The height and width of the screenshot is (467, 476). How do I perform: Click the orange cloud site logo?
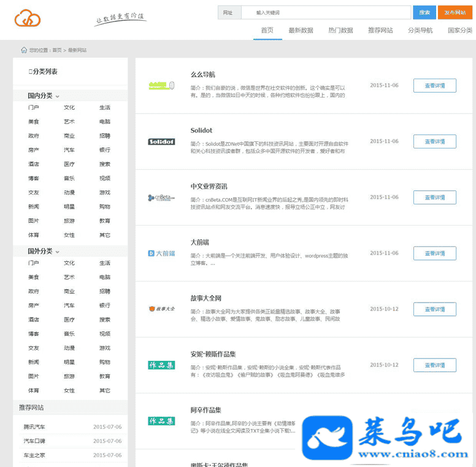pos(28,18)
